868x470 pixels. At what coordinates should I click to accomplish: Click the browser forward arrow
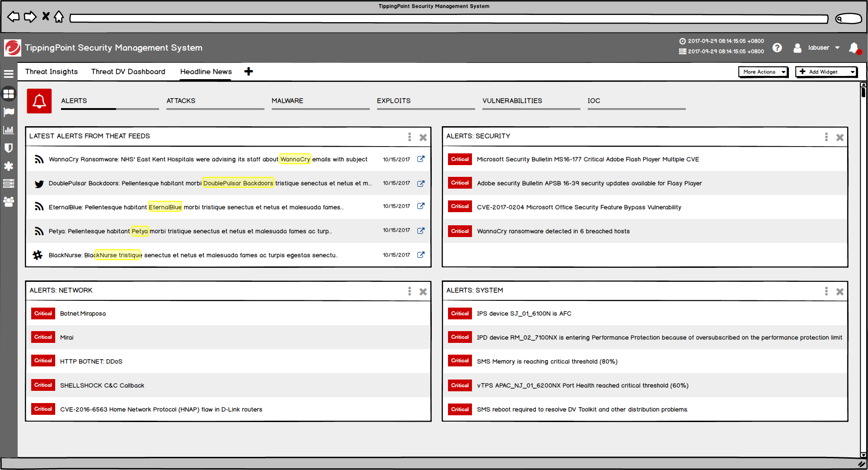30,17
